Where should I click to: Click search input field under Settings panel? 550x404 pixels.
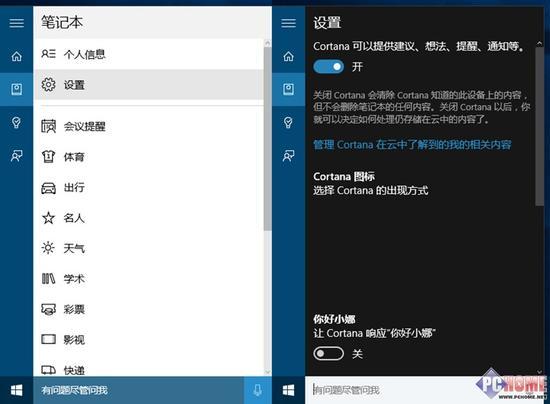pyautogui.click(x=424, y=390)
